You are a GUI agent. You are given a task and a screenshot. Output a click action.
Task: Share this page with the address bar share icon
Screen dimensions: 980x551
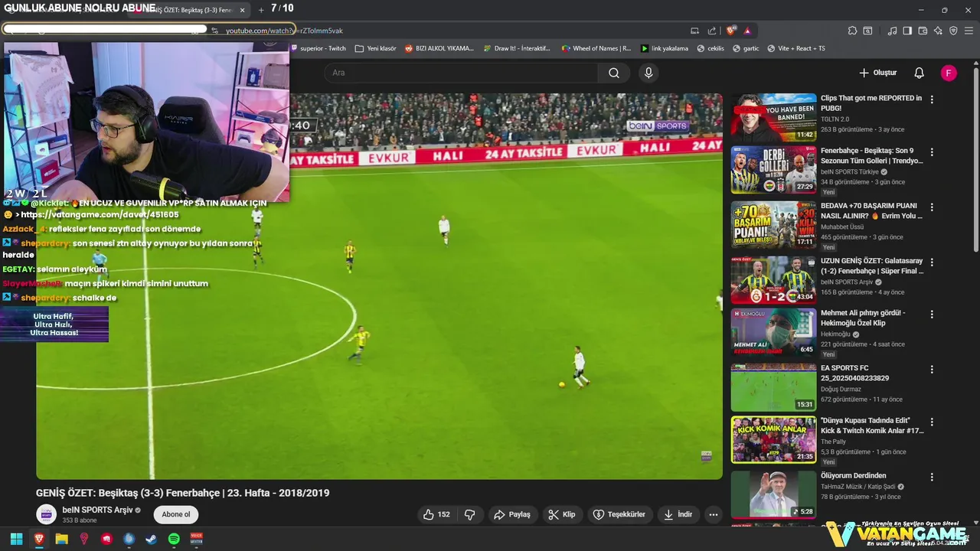point(712,31)
